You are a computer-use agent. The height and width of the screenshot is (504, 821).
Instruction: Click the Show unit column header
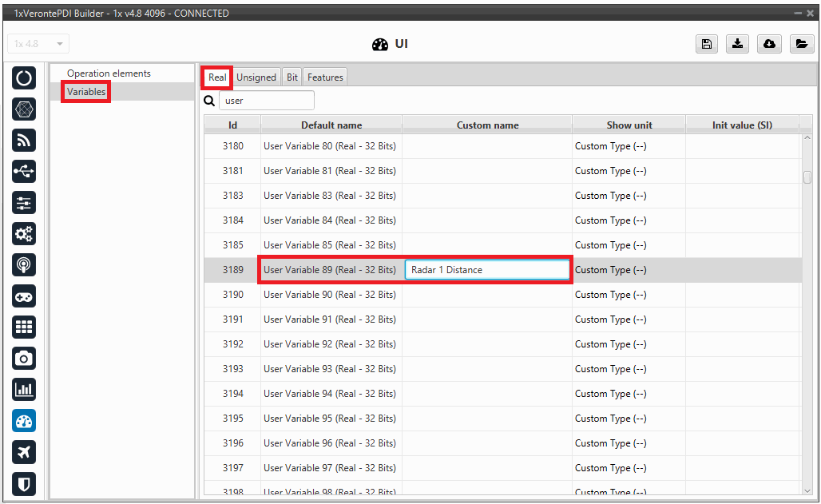(x=629, y=125)
